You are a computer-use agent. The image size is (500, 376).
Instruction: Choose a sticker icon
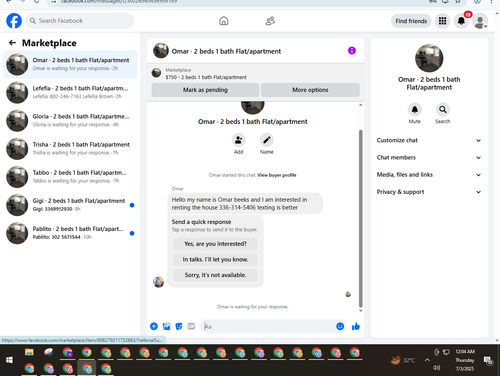(x=179, y=326)
